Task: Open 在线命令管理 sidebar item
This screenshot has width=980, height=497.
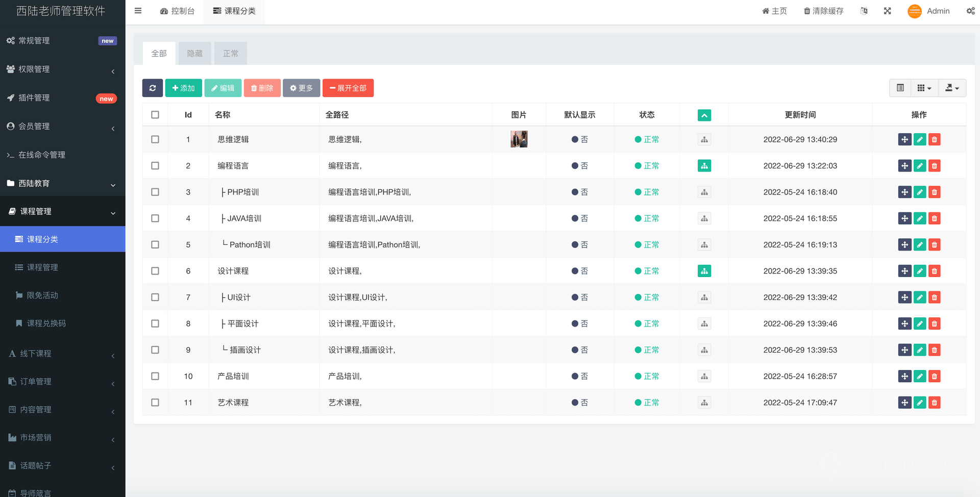Action: pos(62,155)
